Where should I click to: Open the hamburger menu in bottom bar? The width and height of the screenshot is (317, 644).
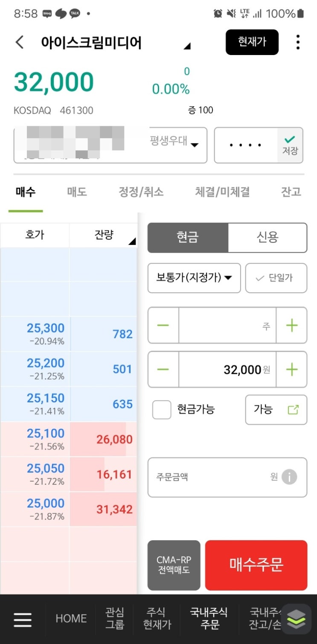pyautogui.click(x=23, y=619)
